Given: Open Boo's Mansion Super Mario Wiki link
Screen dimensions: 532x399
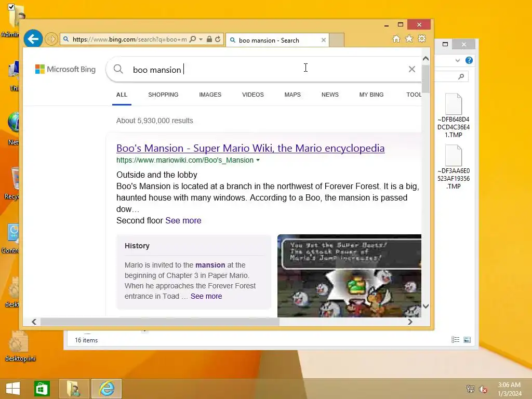Looking at the screenshot, I should (250, 148).
